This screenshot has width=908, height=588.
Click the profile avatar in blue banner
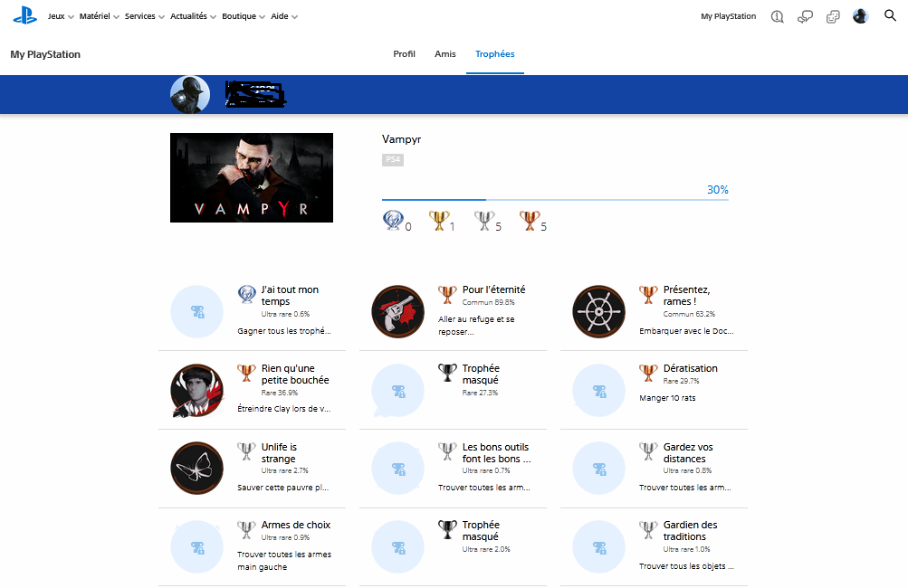(190, 94)
